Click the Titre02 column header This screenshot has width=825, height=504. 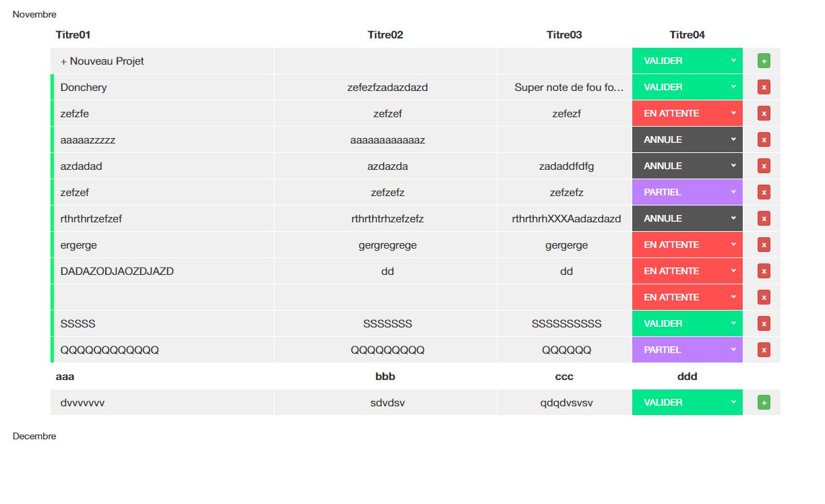tap(385, 34)
